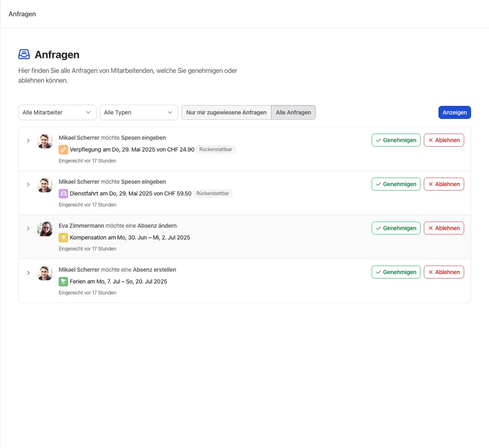Click the orange Verpflegung expense icon

tap(63, 149)
